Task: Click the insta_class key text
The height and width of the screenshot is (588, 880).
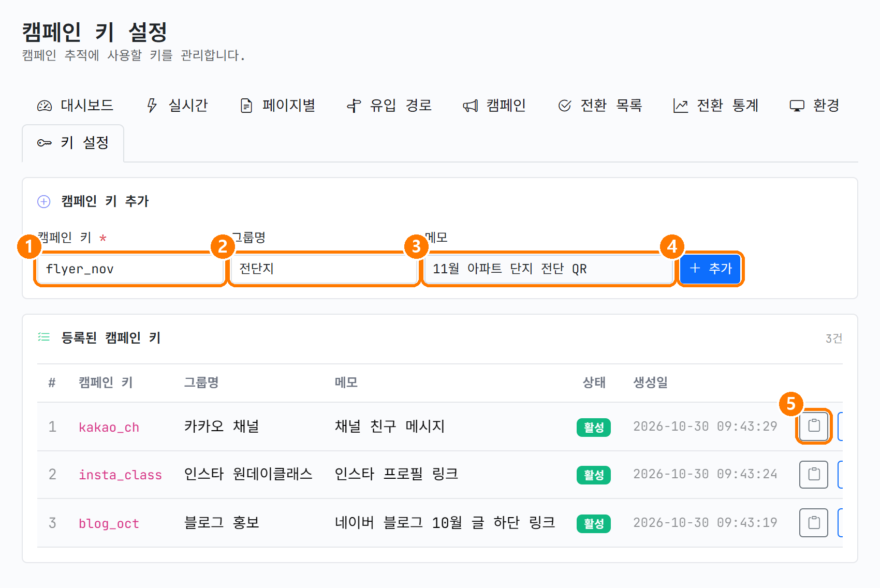Action: 120,475
